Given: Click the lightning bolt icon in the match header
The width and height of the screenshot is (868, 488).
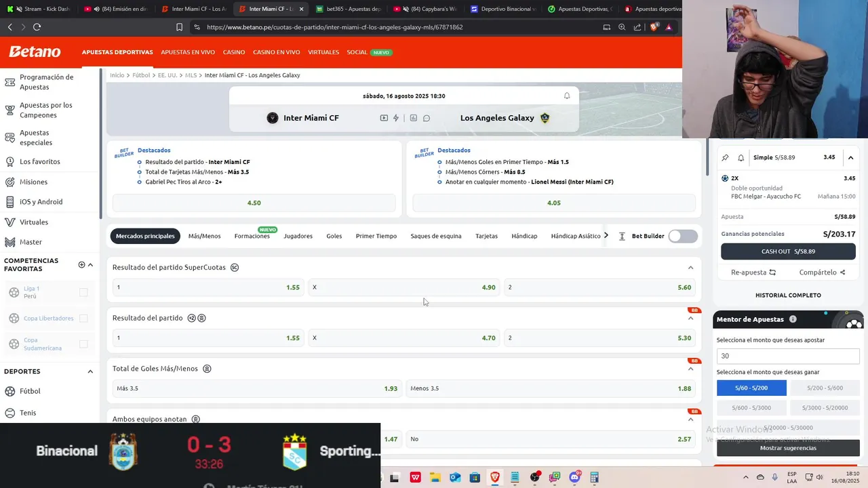Looking at the screenshot, I should coord(396,118).
